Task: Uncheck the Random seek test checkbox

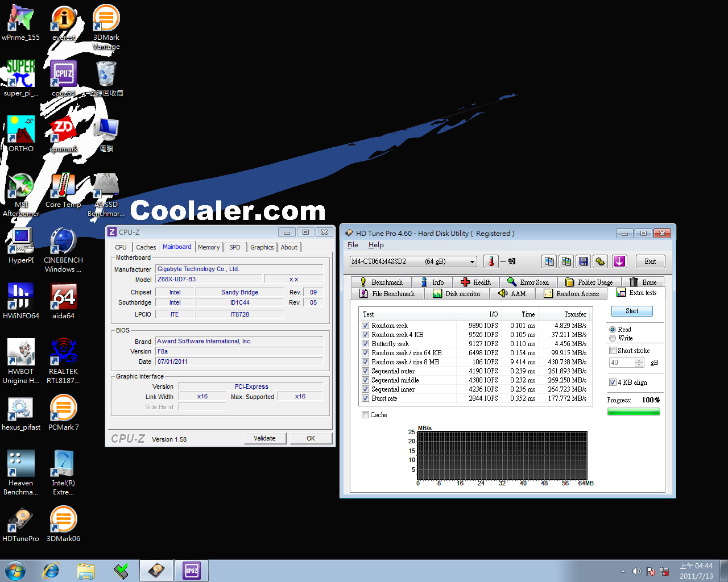Action: tap(366, 326)
